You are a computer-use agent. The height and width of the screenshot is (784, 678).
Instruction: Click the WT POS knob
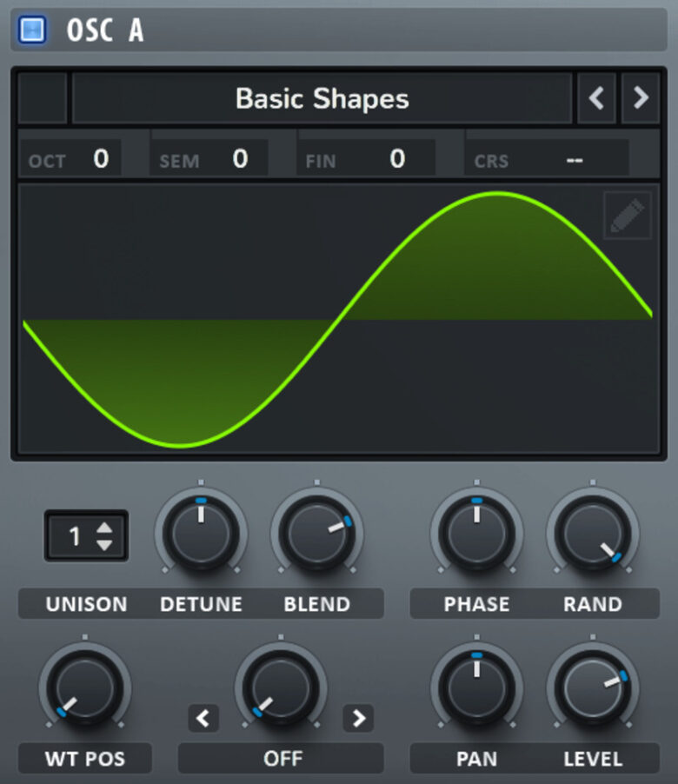(84, 688)
